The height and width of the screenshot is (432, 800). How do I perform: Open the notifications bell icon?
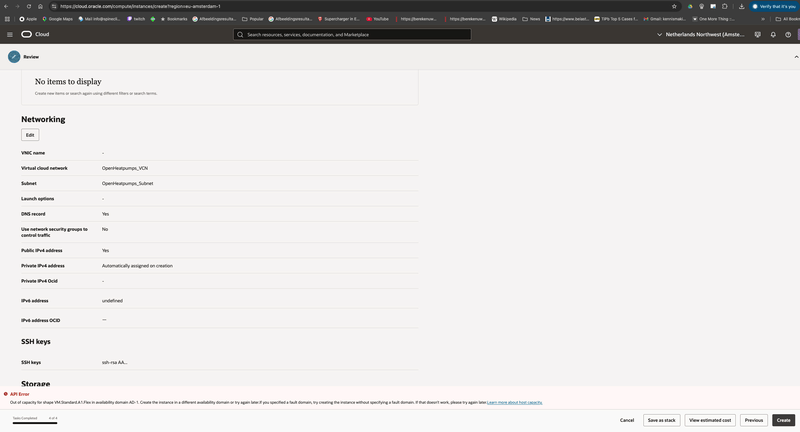(x=773, y=34)
